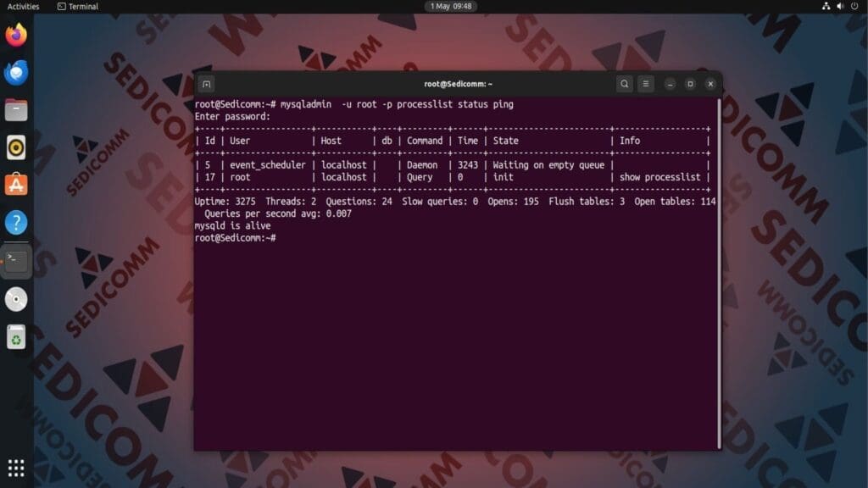Screen dimensions: 868x488
Task: Open the recycling app in the dock
Action: (x=16, y=336)
